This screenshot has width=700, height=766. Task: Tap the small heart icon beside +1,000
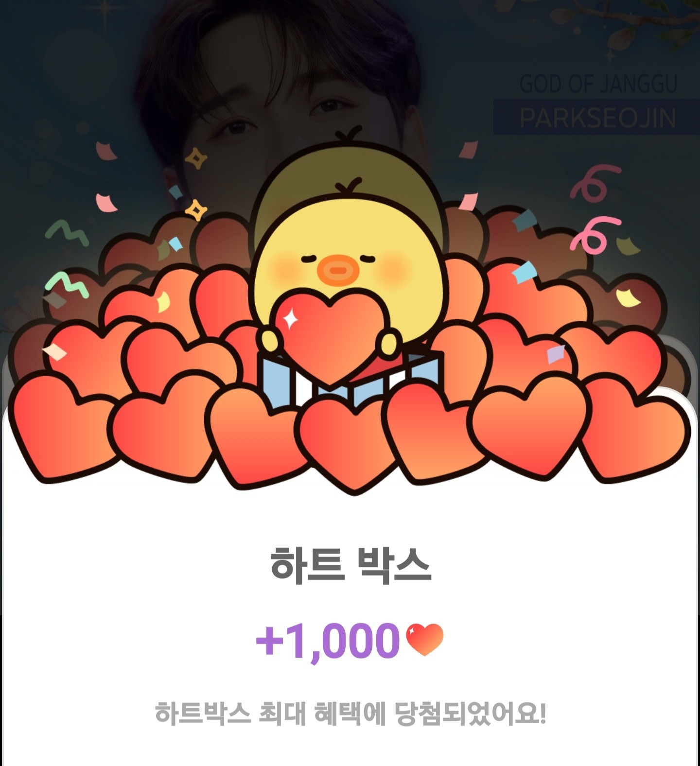(424, 640)
